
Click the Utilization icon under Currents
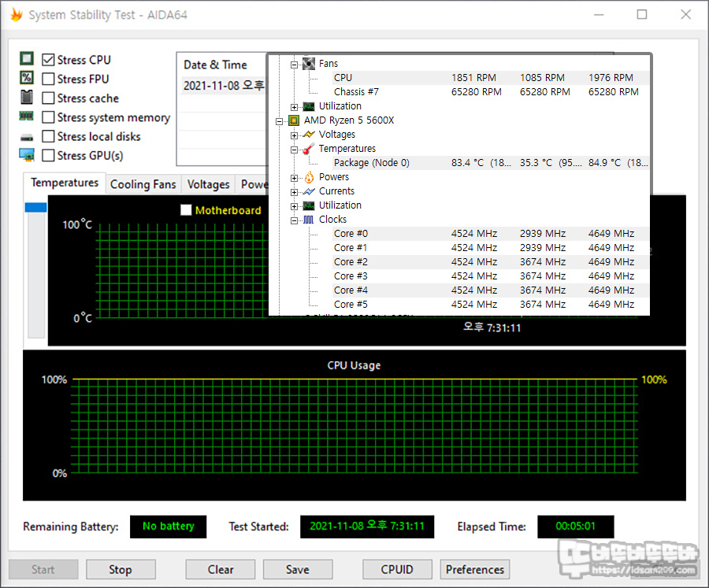(x=309, y=205)
